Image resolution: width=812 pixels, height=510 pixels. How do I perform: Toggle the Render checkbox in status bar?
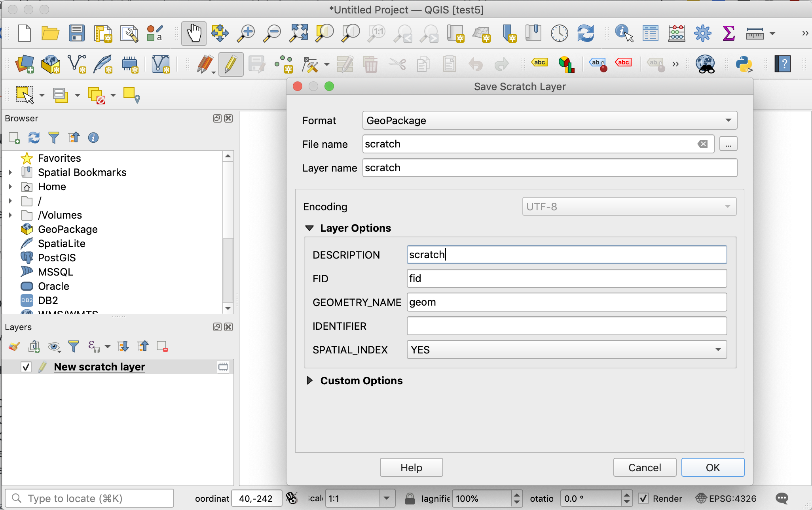(643, 499)
